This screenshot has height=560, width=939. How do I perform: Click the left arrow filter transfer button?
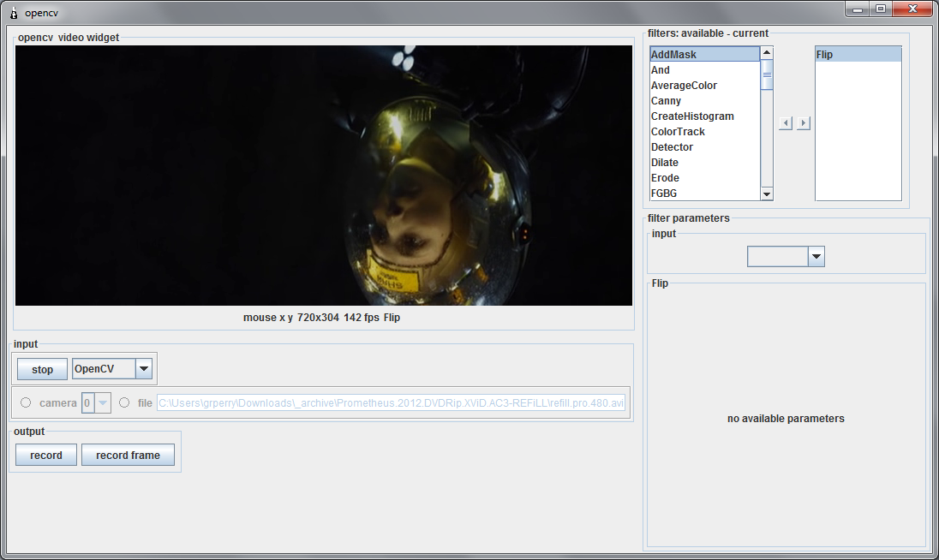click(x=786, y=123)
